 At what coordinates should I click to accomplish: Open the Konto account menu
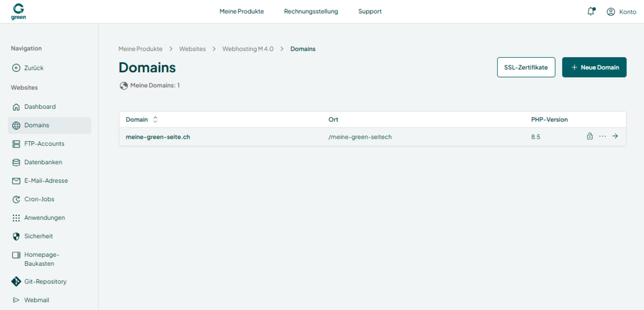coord(621,12)
